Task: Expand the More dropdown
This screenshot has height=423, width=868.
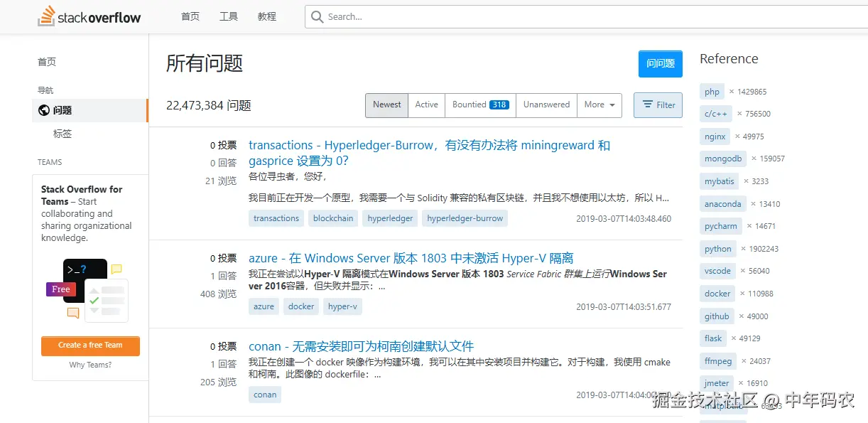Action: 600,105
